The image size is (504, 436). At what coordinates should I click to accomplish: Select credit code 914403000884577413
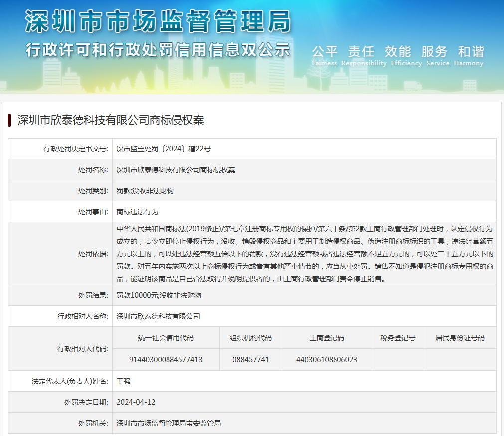click(x=166, y=359)
